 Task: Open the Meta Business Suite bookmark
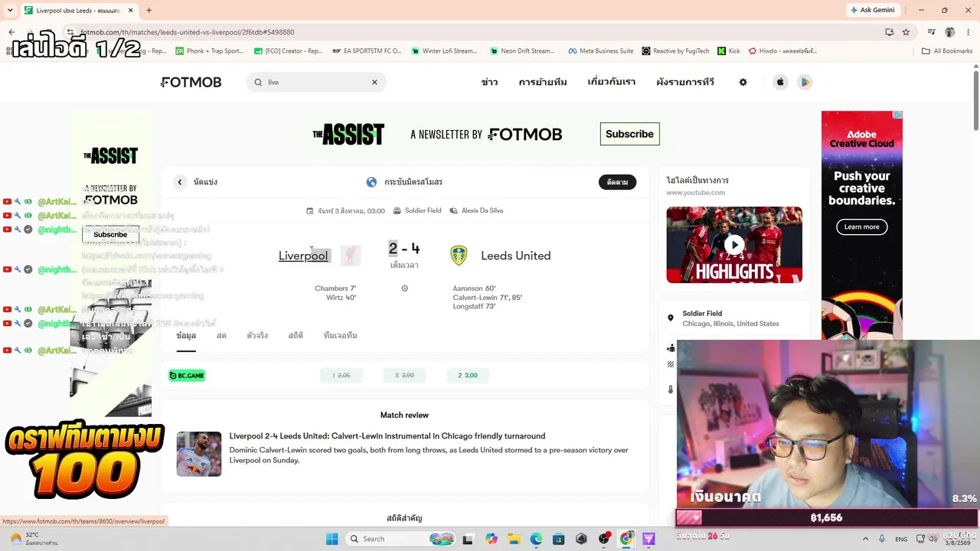click(601, 51)
